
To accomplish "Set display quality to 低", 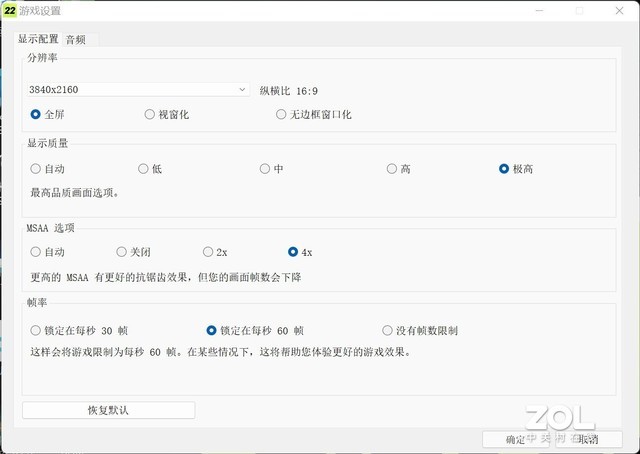I will pyautogui.click(x=150, y=169).
